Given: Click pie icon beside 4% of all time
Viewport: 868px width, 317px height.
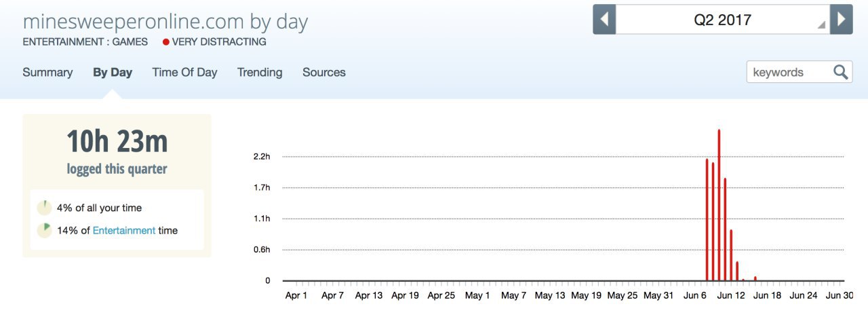Looking at the screenshot, I should click(x=44, y=208).
